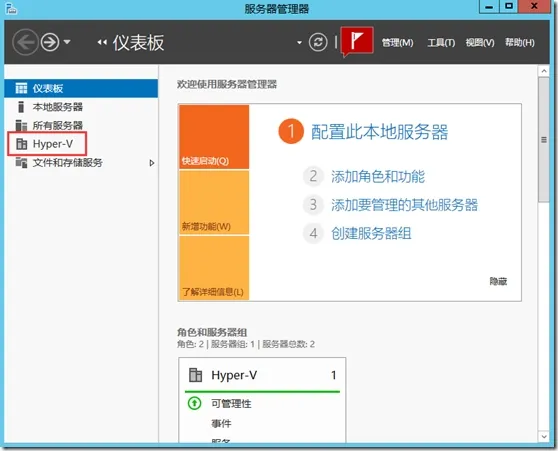
Task: Click the Hyper-V role tile icon
Action: (x=195, y=375)
